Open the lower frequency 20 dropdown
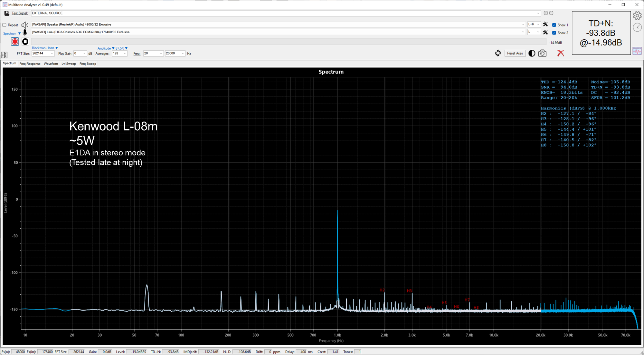This screenshot has height=355, width=644. click(153, 54)
